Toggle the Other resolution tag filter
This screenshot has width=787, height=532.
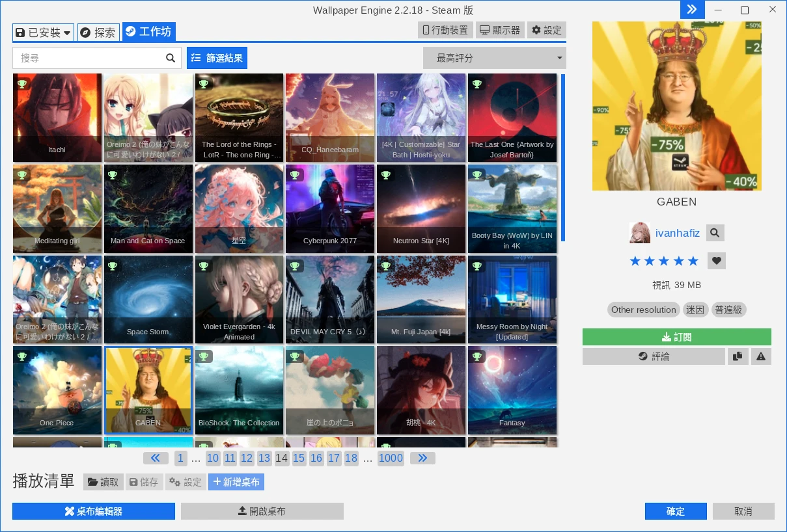click(x=643, y=310)
